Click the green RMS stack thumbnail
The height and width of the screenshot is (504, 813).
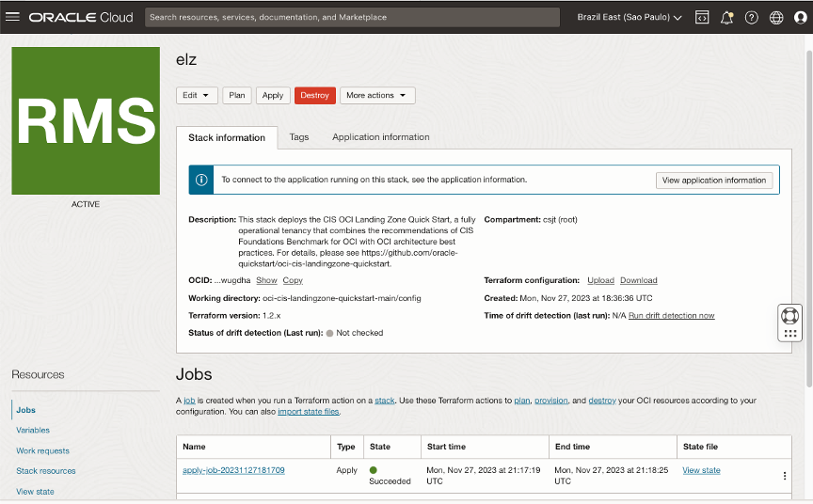[86, 120]
